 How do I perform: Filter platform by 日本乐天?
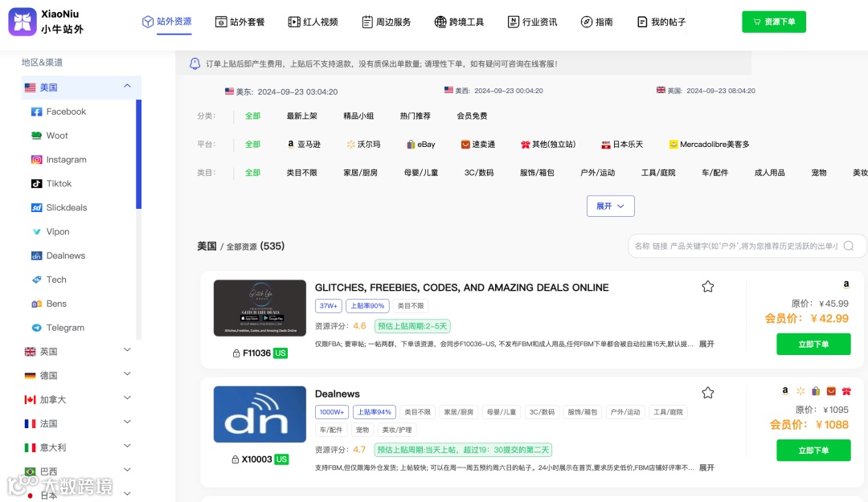tap(622, 144)
